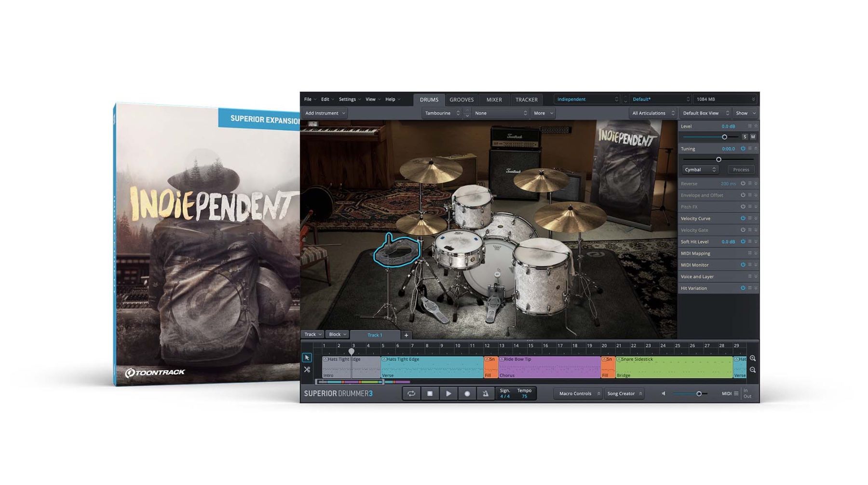Open the MIDI settings menu icon
The height and width of the screenshot is (485, 868).
tap(736, 393)
